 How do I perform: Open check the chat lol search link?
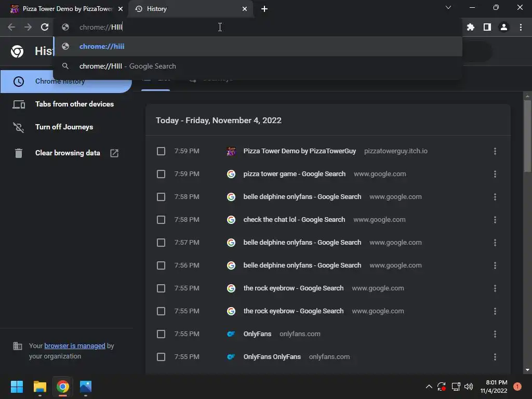[294, 220]
